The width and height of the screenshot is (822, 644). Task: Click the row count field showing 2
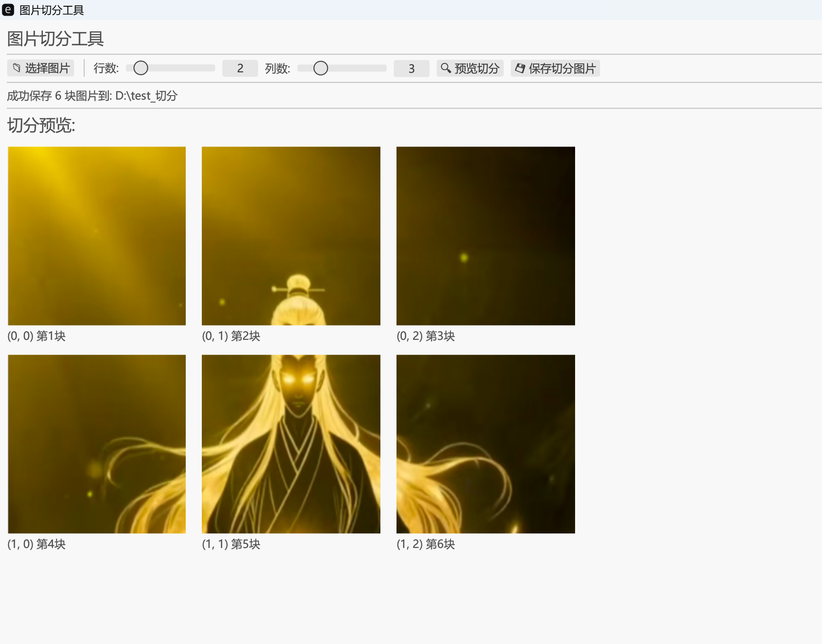[240, 68]
